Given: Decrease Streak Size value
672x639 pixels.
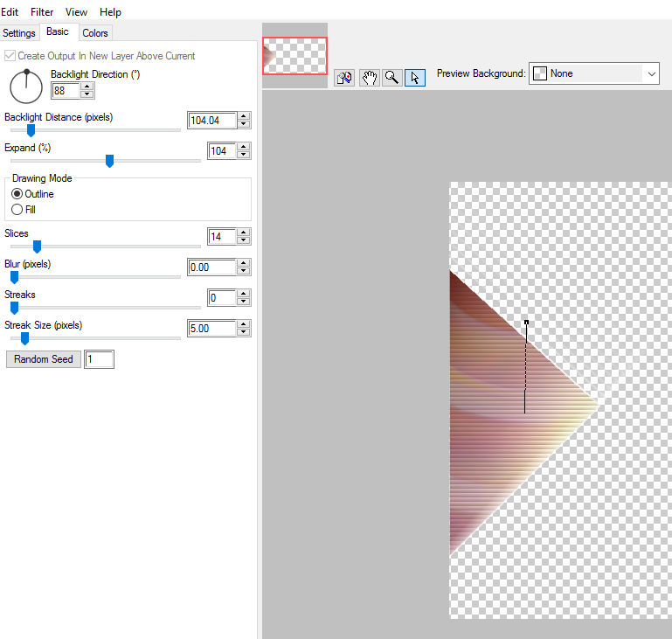Looking at the screenshot, I should (x=244, y=332).
